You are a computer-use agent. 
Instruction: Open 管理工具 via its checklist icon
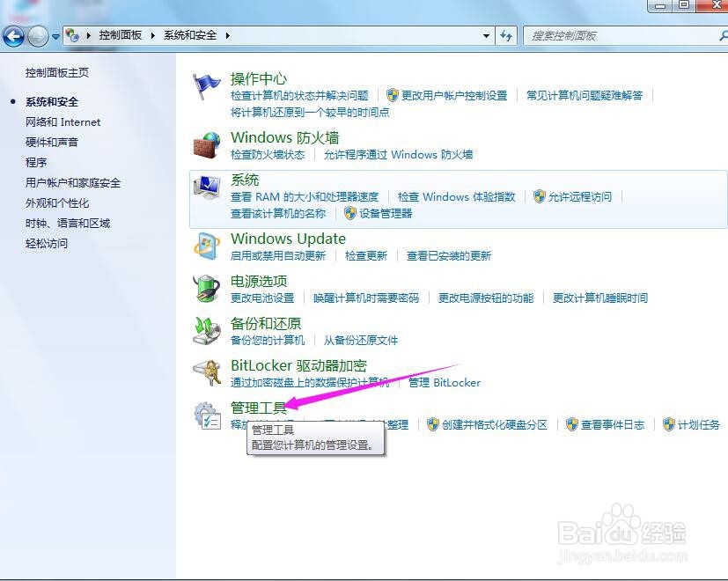coord(206,415)
